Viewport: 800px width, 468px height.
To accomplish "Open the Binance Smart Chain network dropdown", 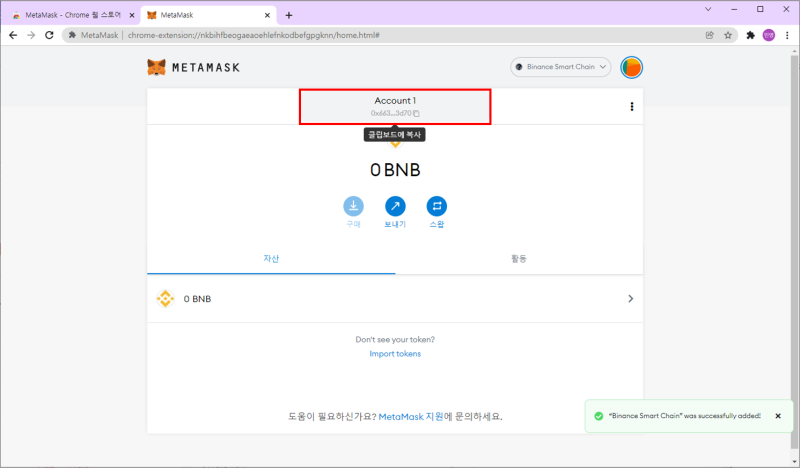I will tap(560, 67).
